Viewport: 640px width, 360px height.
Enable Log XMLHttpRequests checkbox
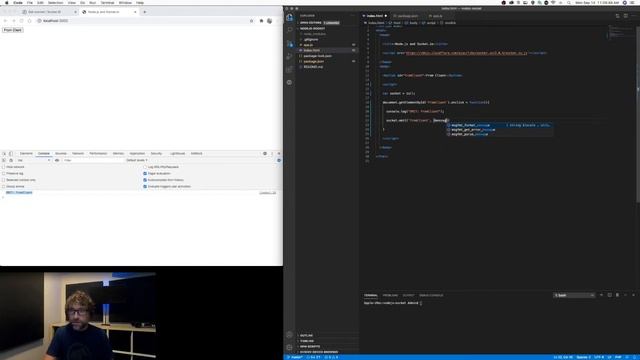click(x=145, y=167)
